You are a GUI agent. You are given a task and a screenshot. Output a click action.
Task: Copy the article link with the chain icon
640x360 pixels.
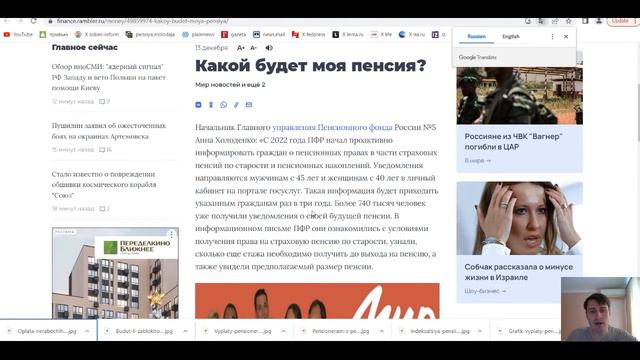pos(236,105)
